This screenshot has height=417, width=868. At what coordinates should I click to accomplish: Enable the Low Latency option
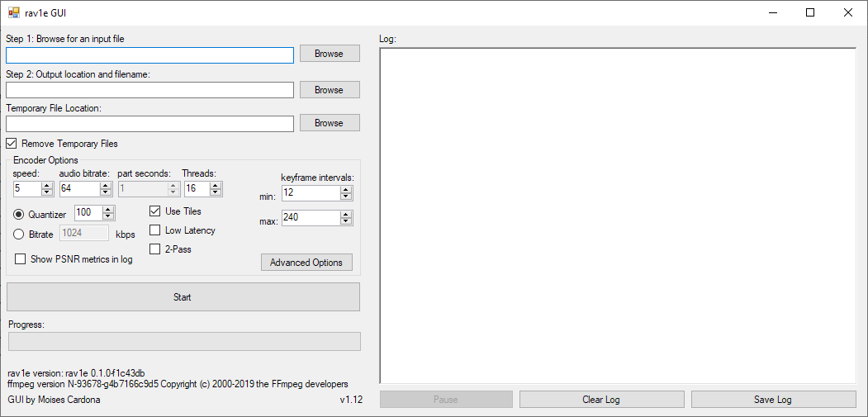click(154, 230)
